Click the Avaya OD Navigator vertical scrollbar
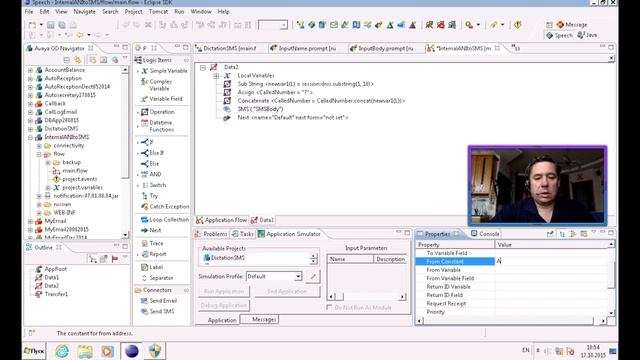The image size is (640, 360). (x=125, y=153)
